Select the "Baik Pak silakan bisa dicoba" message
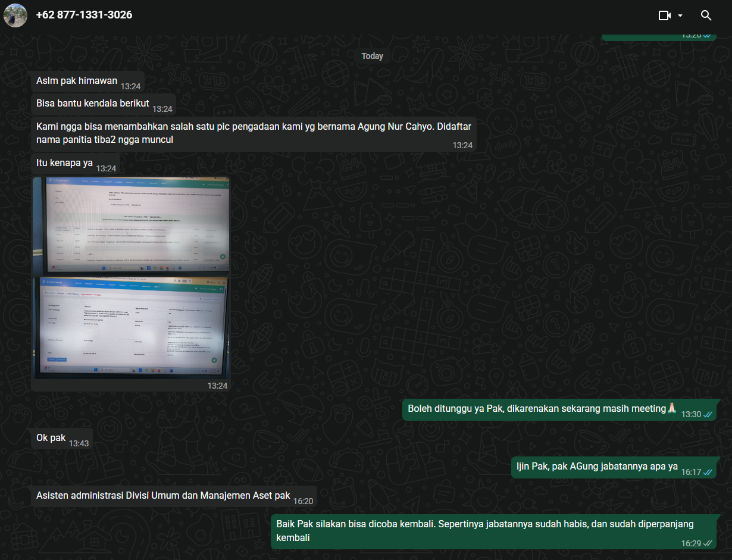The width and height of the screenshot is (732, 560). point(485,531)
